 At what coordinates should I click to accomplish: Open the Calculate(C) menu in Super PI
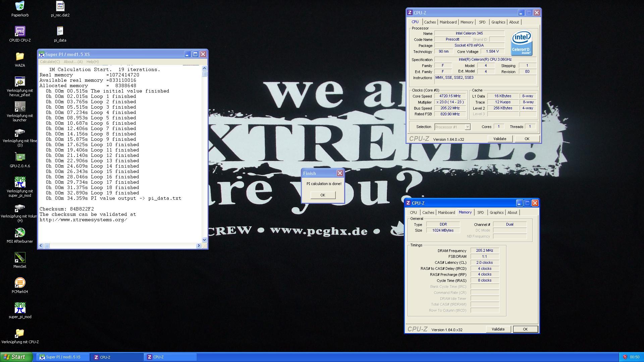coord(50,62)
